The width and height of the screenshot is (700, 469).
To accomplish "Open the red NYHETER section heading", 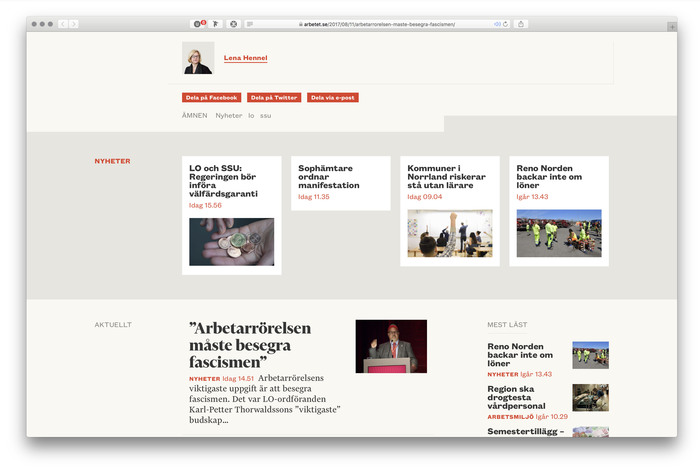I will (x=112, y=161).
